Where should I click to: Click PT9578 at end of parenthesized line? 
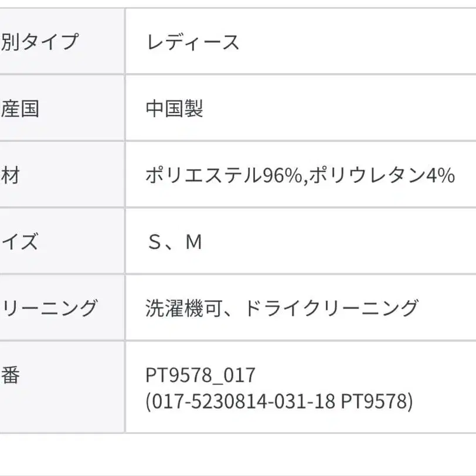(x=375, y=402)
